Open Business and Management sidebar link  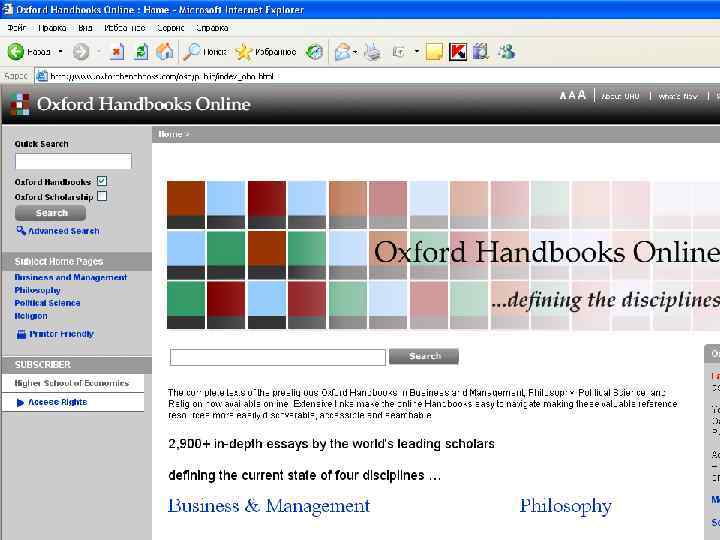[x=70, y=277]
